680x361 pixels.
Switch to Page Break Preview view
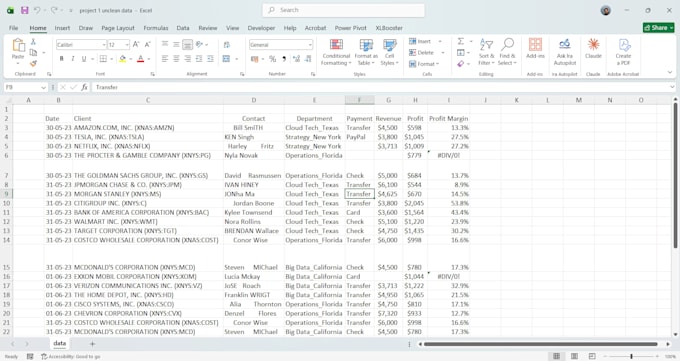click(592, 356)
